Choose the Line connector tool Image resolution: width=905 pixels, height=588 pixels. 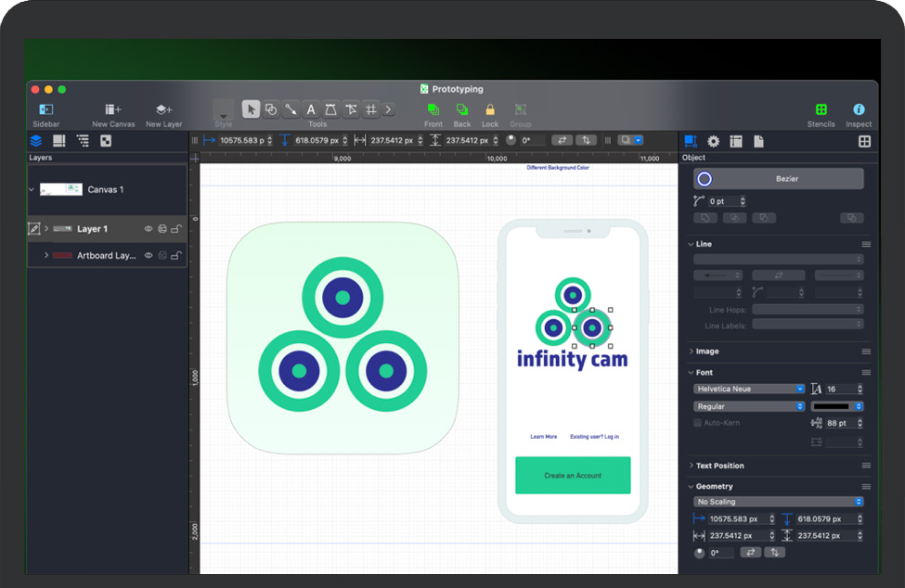pos(291,109)
